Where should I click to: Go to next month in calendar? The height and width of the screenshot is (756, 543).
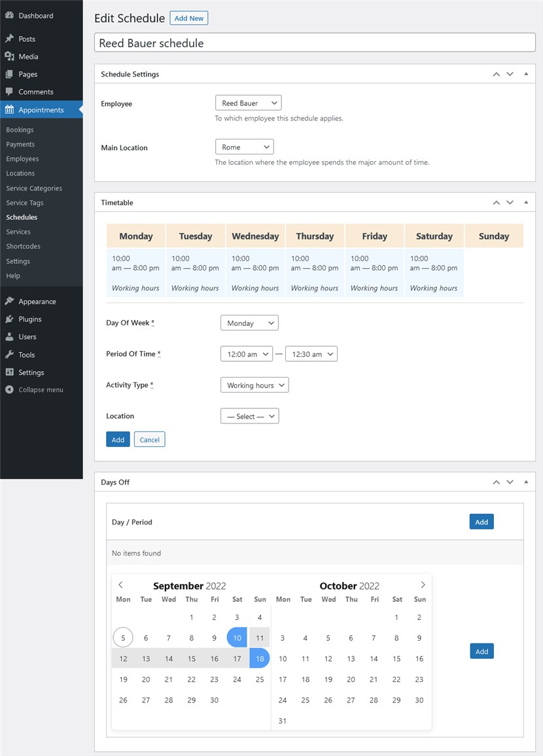pyautogui.click(x=423, y=585)
